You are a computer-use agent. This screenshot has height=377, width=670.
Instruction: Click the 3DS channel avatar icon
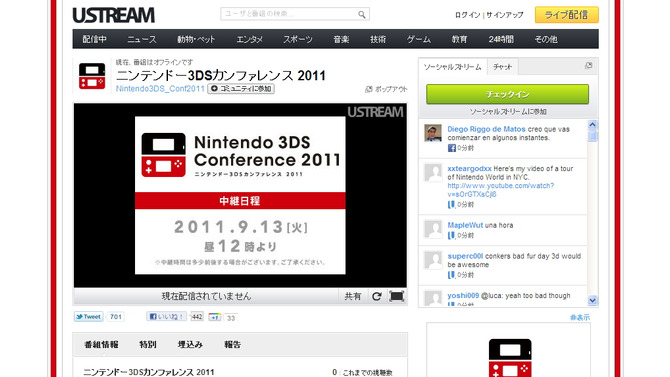(x=92, y=76)
